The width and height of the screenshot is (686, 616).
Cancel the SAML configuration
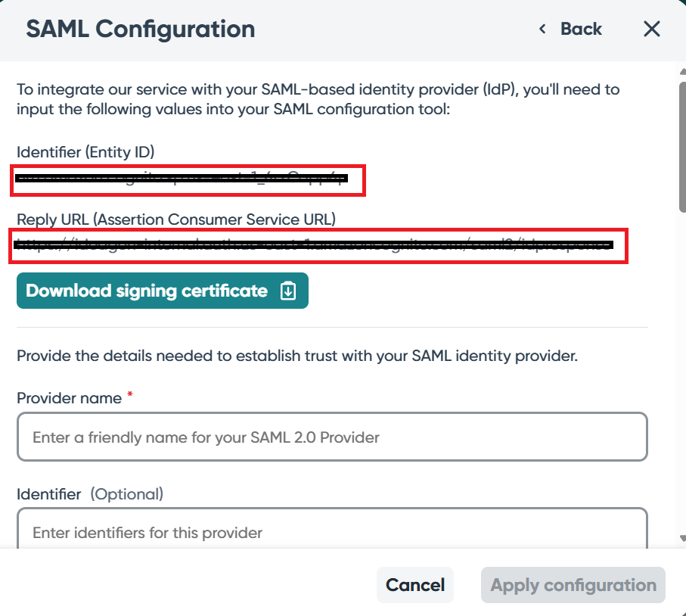tap(414, 585)
